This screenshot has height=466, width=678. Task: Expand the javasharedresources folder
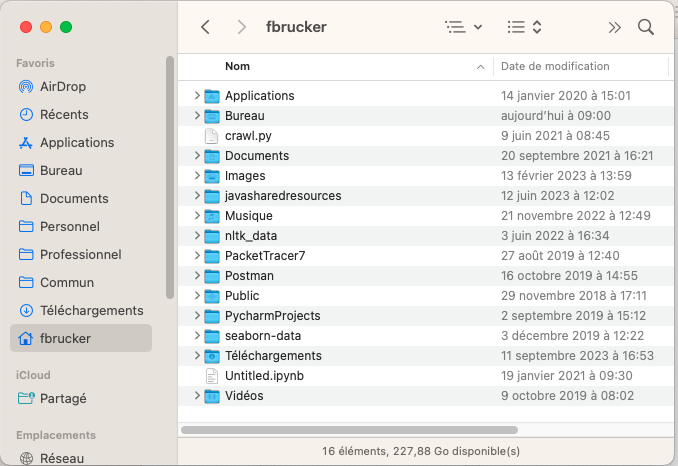click(x=197, y=195)
